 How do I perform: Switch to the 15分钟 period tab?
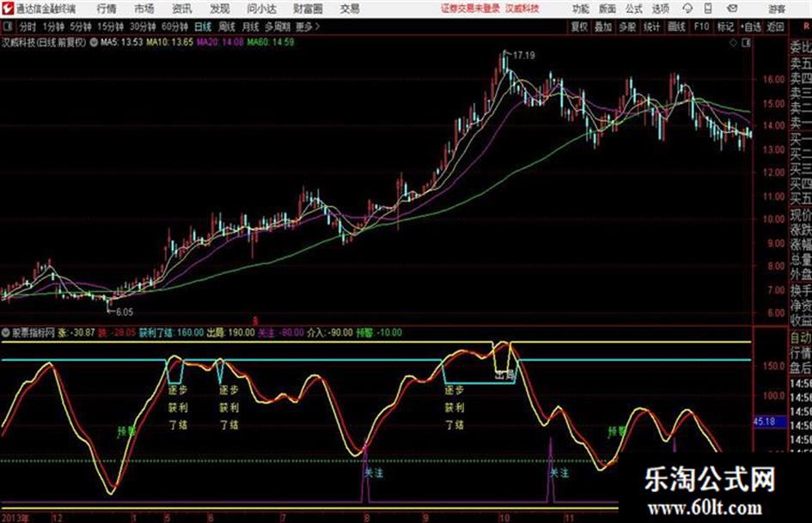tap(110, 27)
